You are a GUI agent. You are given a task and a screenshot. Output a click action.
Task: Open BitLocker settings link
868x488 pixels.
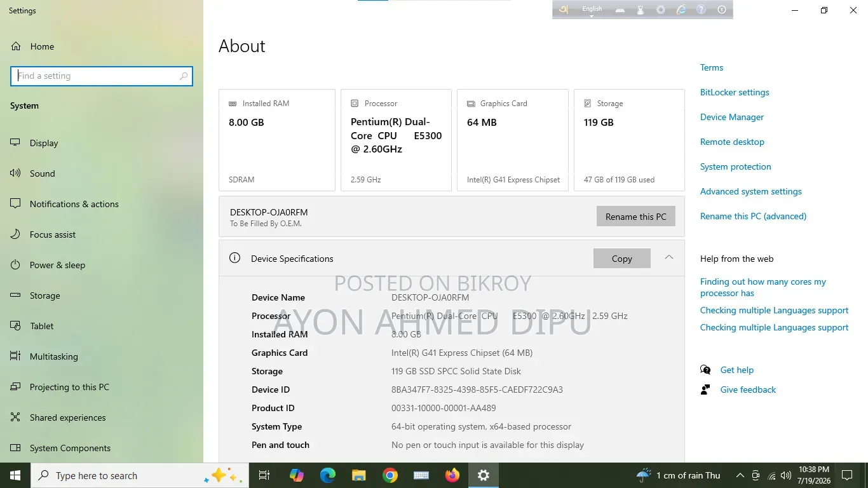pos(735,92)
